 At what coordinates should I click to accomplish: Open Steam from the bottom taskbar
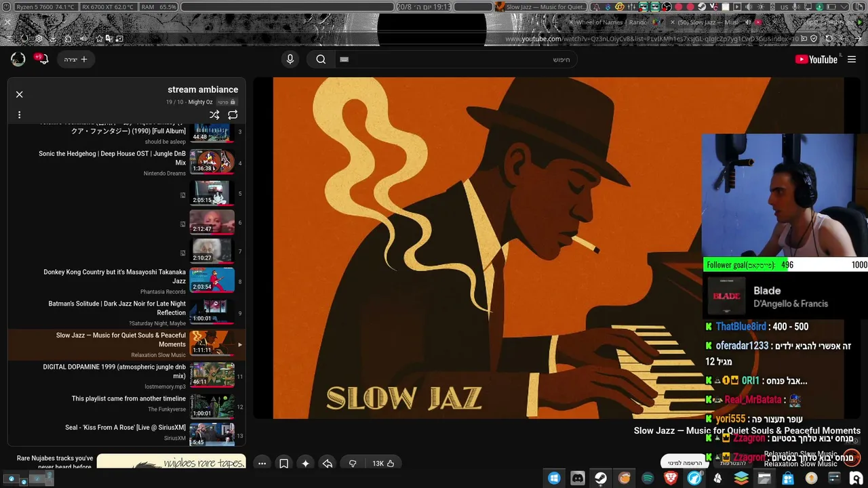pos(601,479)
